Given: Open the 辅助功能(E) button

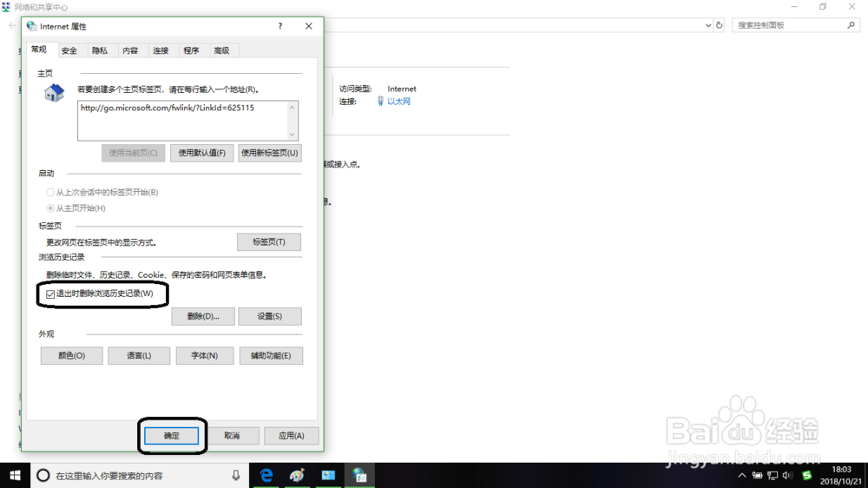Looking at the screenshot, I should [x=271, y=356].
